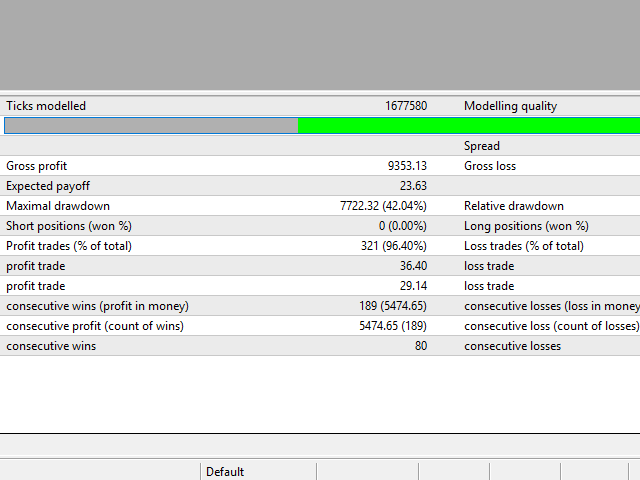This screenshot has height=480, width=640.
Task: Select the Gross loss label
Action: [x=490, y=166]
